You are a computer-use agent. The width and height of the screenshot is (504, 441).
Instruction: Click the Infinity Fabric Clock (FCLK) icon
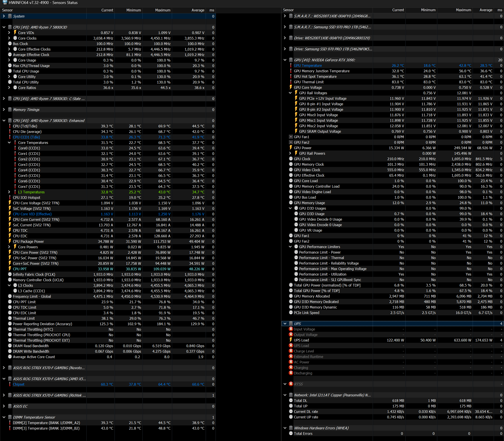point(10,274)
